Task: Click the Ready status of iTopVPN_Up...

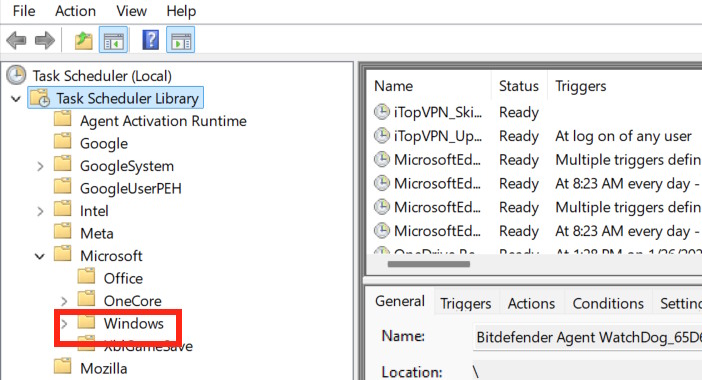Action: point(519,136)
